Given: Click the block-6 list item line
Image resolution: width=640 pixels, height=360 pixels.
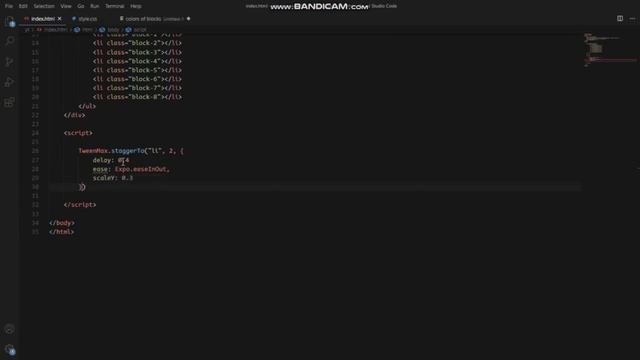Looking at the screenshot, I should point(137,79).
